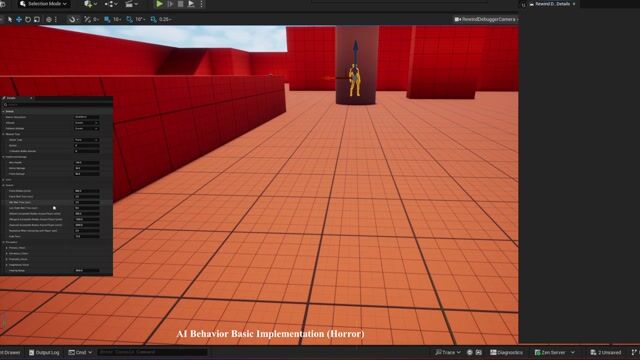Click the green Play button

click(159, 4)
